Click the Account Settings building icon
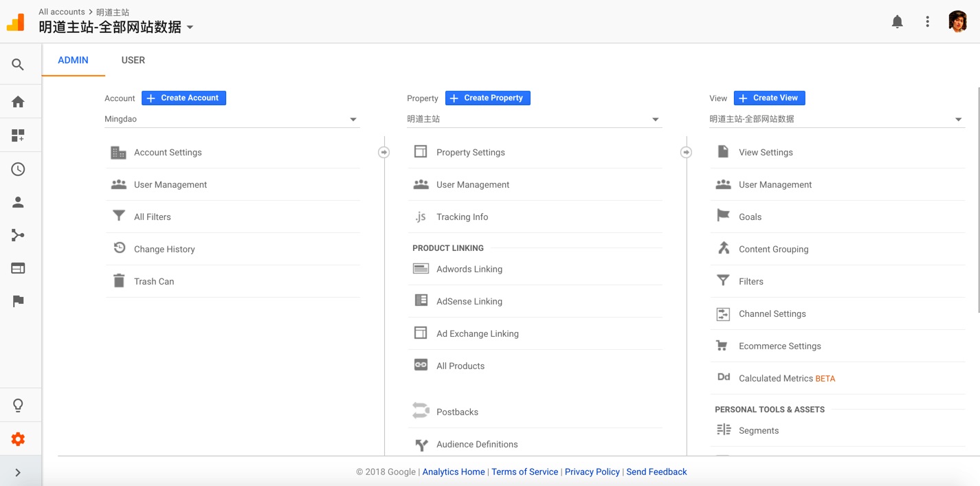Viewport: 980px width, 486px height. coord(119,153)
